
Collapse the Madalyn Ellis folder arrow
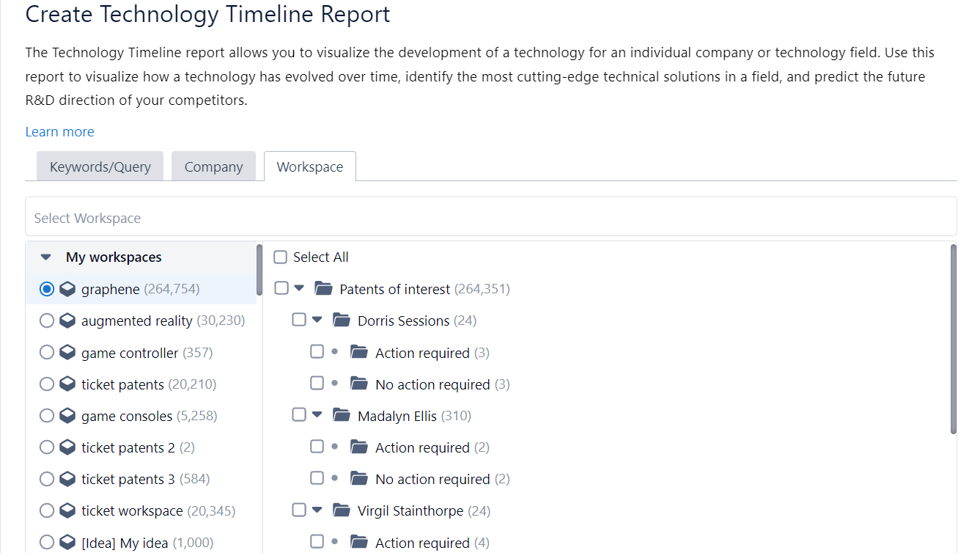tap(317, 415)
